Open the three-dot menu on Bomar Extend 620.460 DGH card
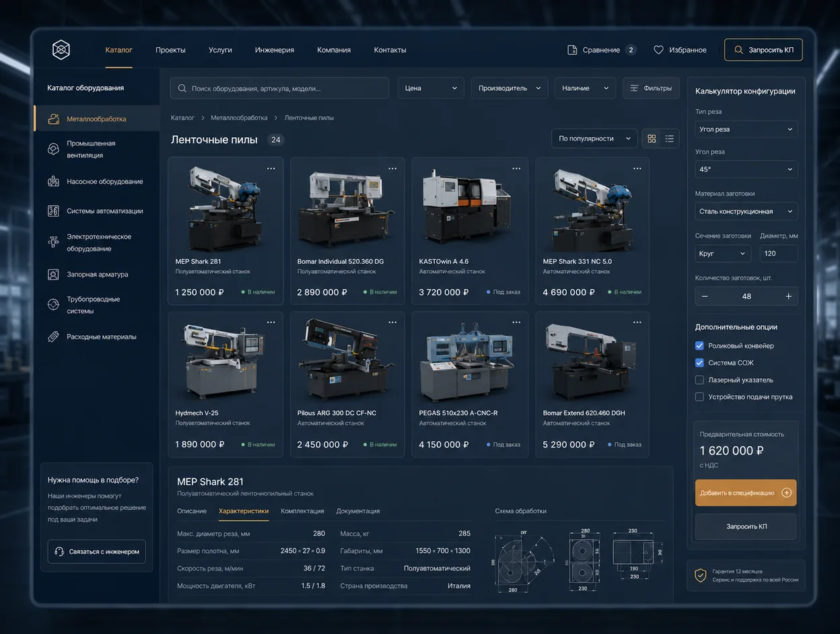Screen dimensions: 840x634 click(637, 322)
